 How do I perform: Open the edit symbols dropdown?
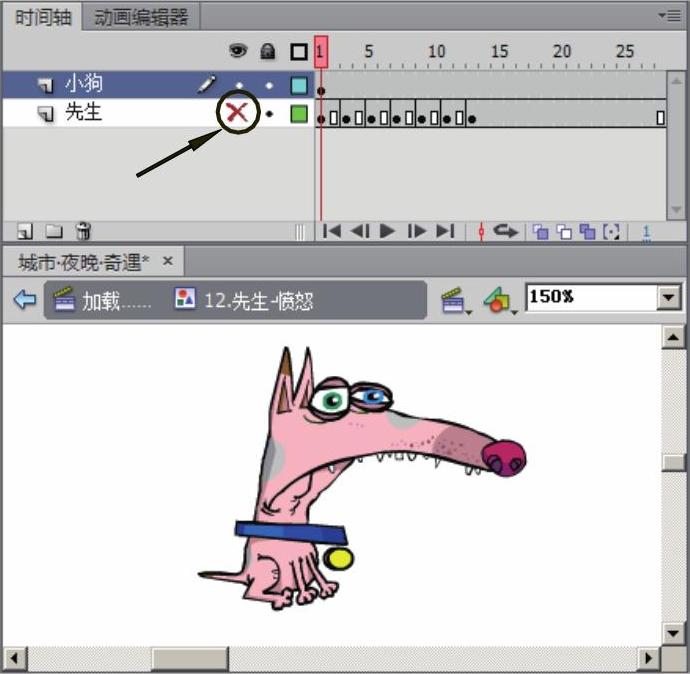click(x=500, y=300)
